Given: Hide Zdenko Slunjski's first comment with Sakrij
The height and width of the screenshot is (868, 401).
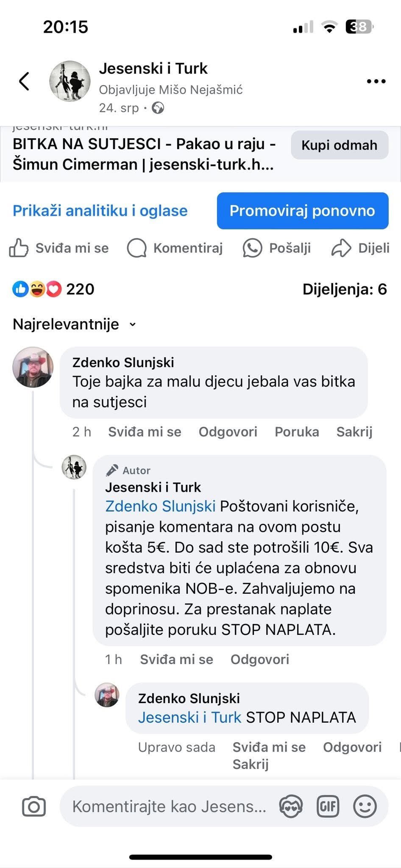Looking at the screenshot, I should point(354,432).
